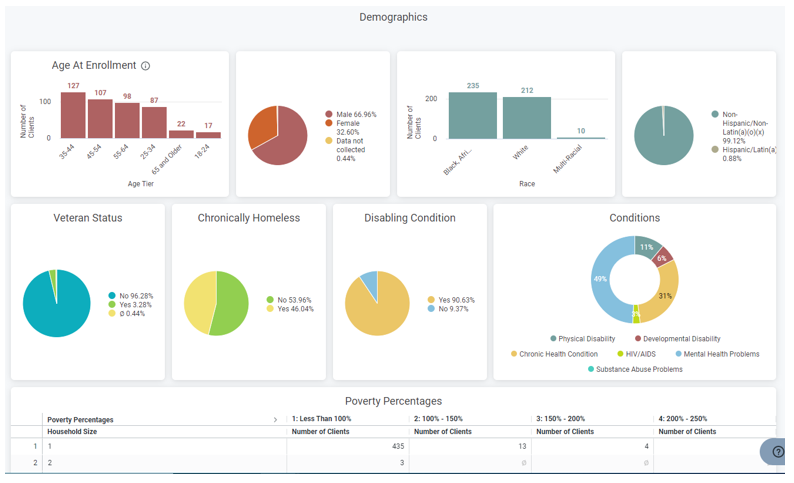Toggle Mental Health Problems legend dot

click(679, 354)
